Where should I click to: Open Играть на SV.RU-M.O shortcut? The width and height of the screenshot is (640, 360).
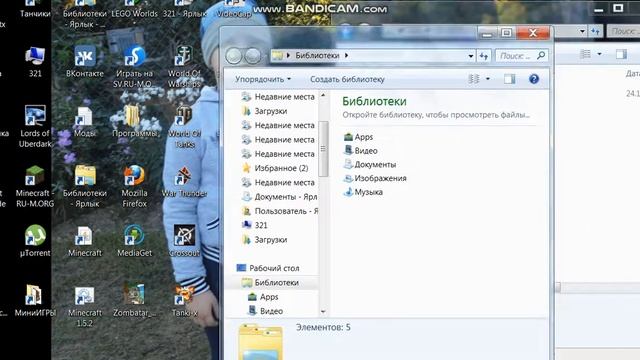coord(134,67)
